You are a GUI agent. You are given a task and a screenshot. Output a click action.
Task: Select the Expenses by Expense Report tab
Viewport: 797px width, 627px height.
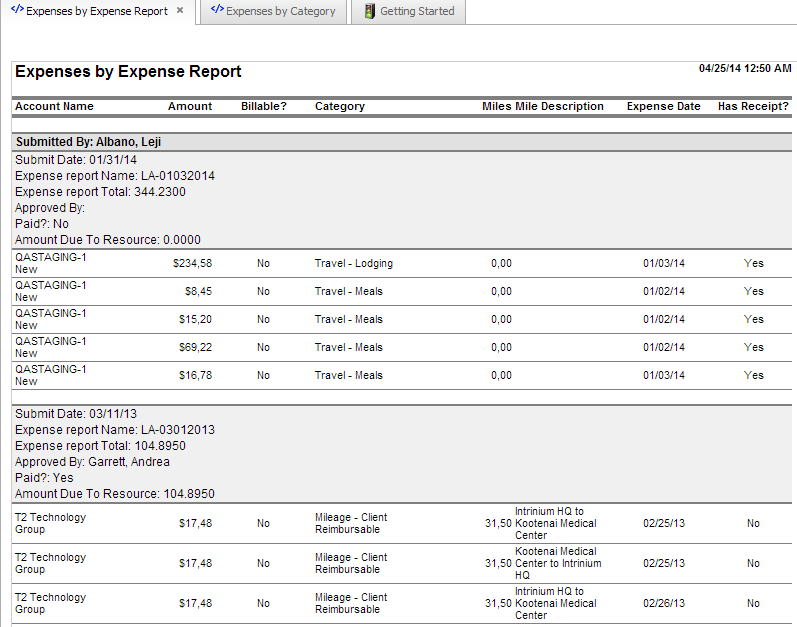pos(96,12)
